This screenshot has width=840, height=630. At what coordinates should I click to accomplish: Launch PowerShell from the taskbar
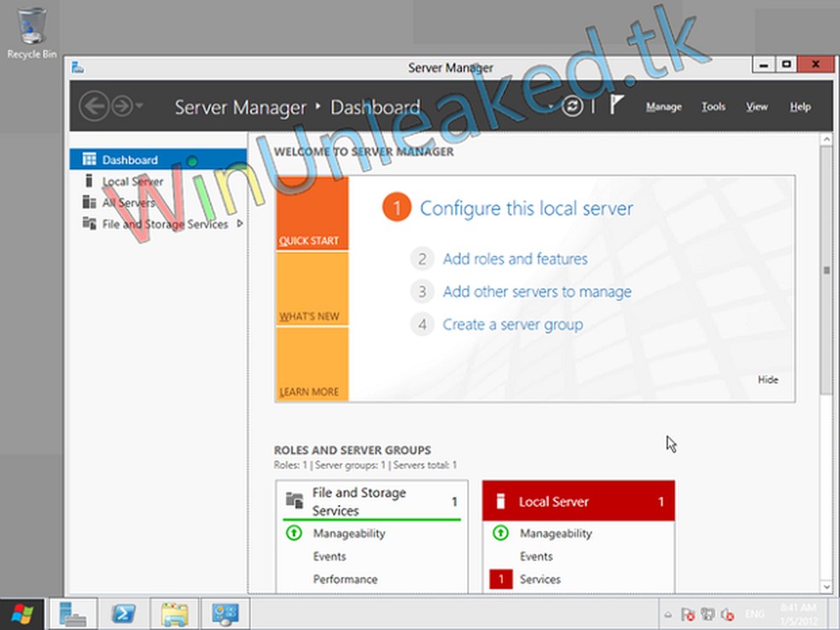(124, 614)
